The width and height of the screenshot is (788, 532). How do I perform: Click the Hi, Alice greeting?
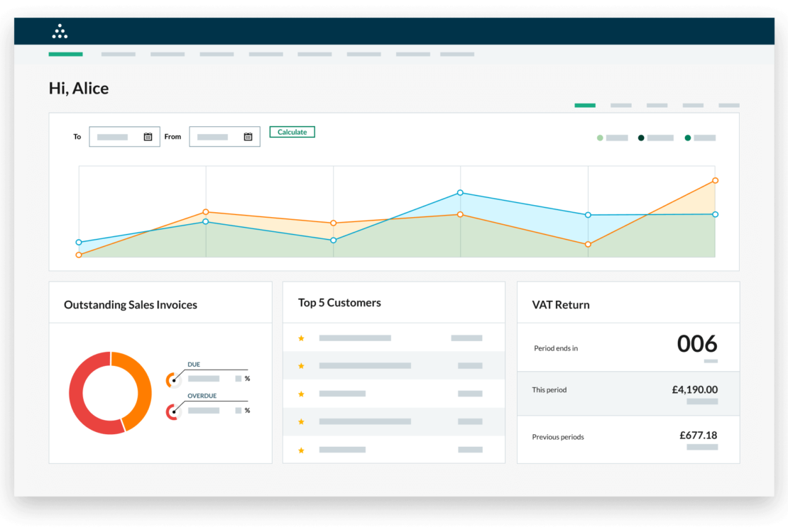tap(79, 89)
